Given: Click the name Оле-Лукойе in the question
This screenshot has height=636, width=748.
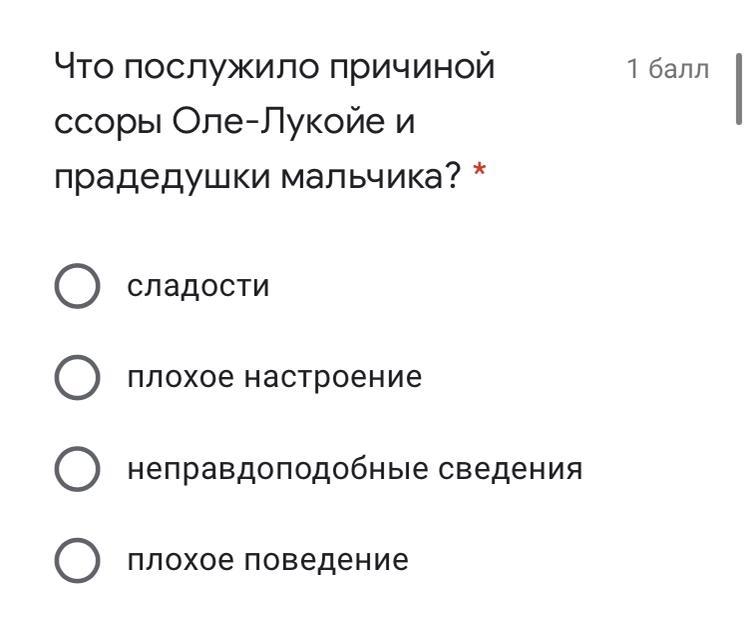Looking at the screenshot, I should (x=279, y=121).
